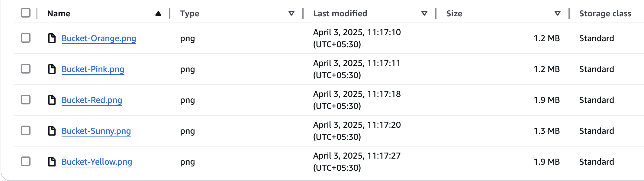Open the Bucket-Pink.png object link

(93, 69)
